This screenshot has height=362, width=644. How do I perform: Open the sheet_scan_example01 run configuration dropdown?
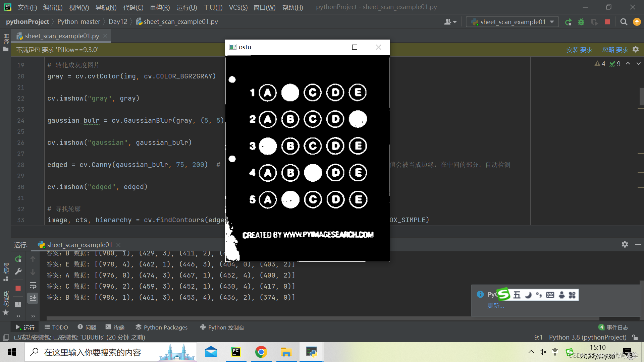tap(513, 22)
